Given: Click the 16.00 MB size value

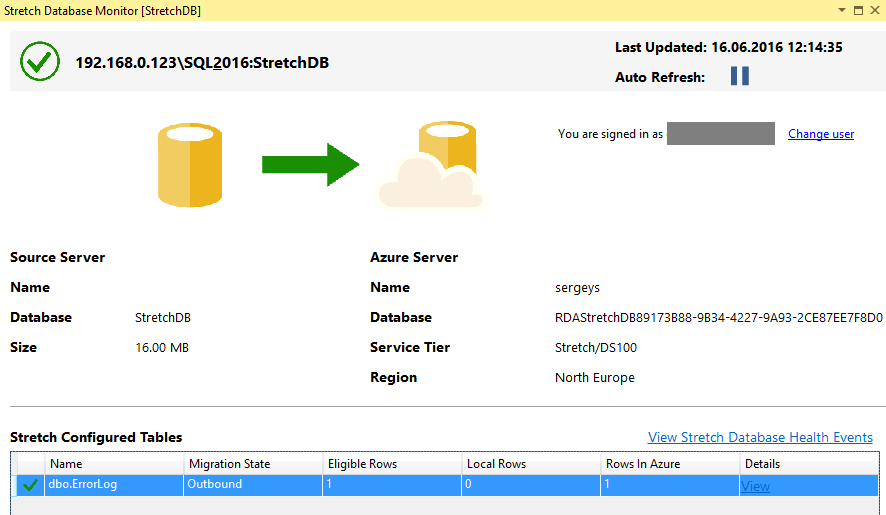Looking at the screenshot, I should coord(162,348).
